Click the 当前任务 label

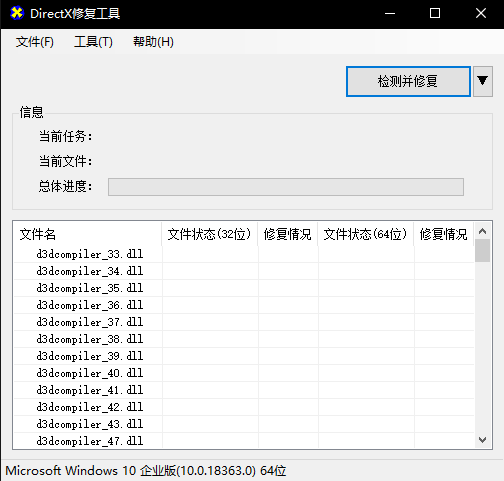65,136
